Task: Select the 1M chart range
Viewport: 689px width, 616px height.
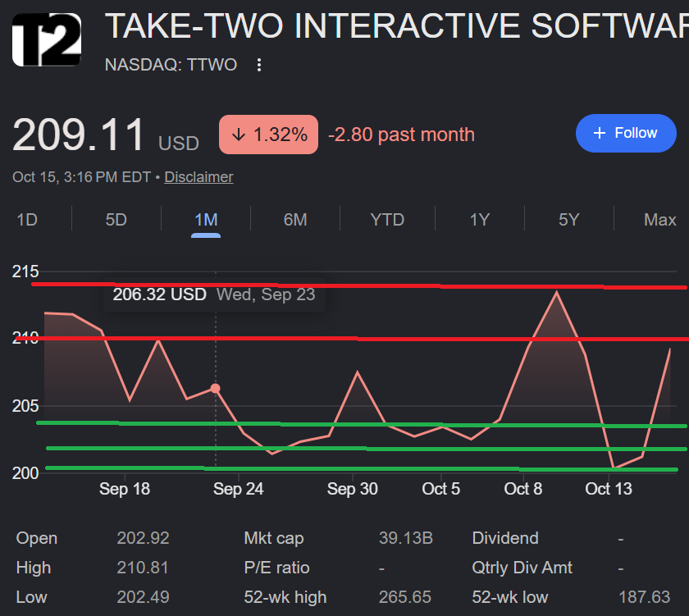Action: (x=206, y=219)
